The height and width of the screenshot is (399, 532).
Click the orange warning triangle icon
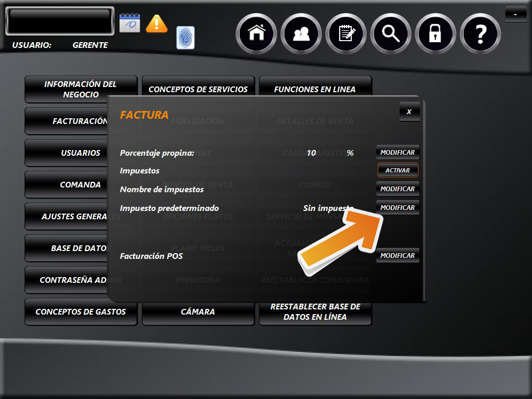click(156, 23)
